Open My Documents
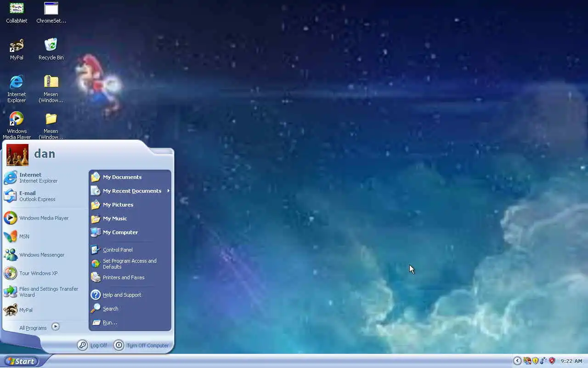 (x=130, y=177)
